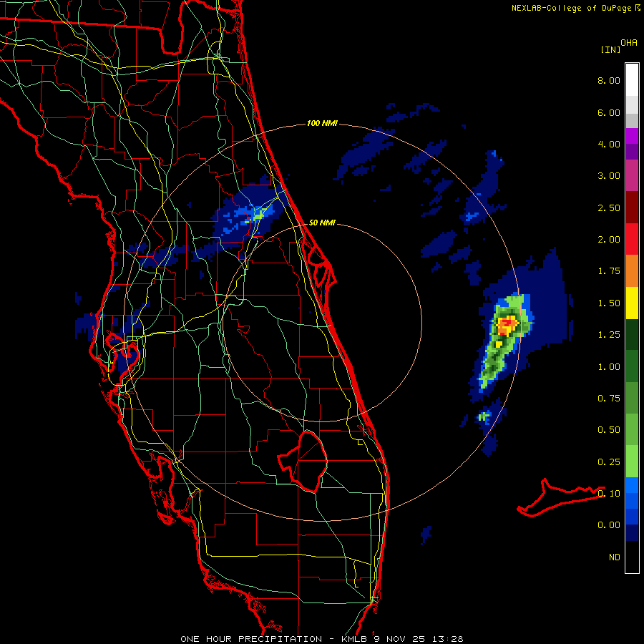The width and height of the screenshot is (644, 644).
Task: Click the 1.00 legend value
Action: click(609, 367)
